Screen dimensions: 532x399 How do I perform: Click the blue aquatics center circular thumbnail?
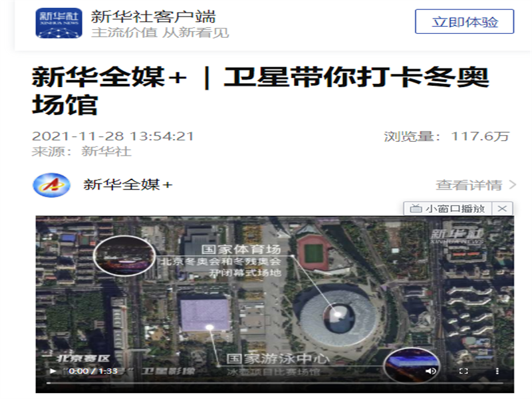click(412, 365)
